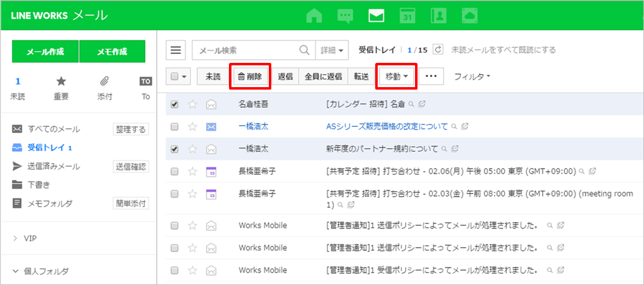Open the 下書き drafts folder
The height and width of the screenshot is (285, 644).
pos(39,185)
